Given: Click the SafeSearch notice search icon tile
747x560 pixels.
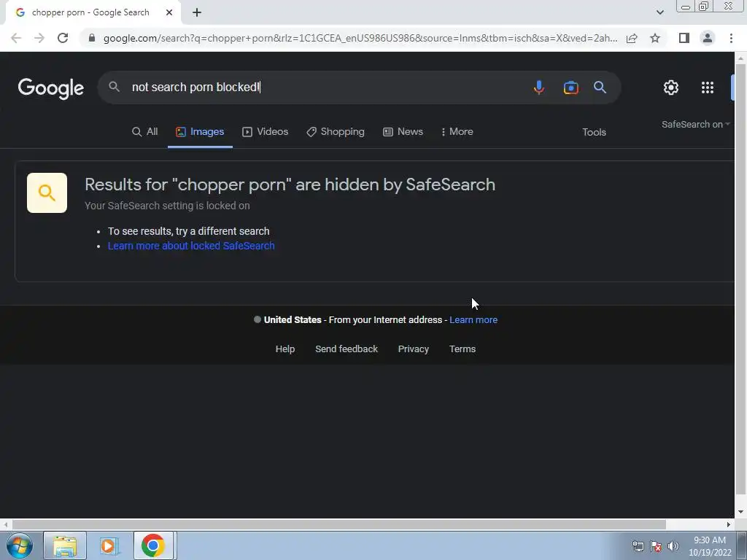Looking at the screenshot, I should pyautogui.click(x=47, y=192).
